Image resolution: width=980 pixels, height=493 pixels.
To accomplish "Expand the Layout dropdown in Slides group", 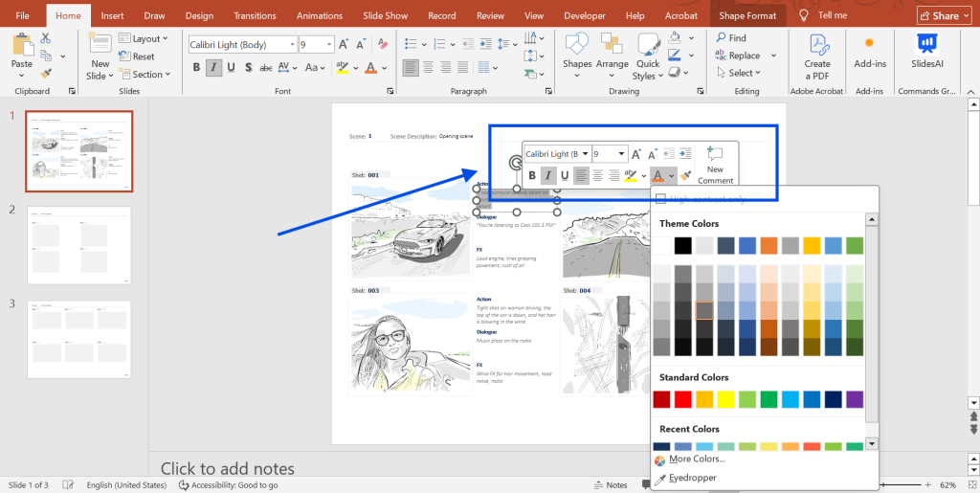I will 166,39.
